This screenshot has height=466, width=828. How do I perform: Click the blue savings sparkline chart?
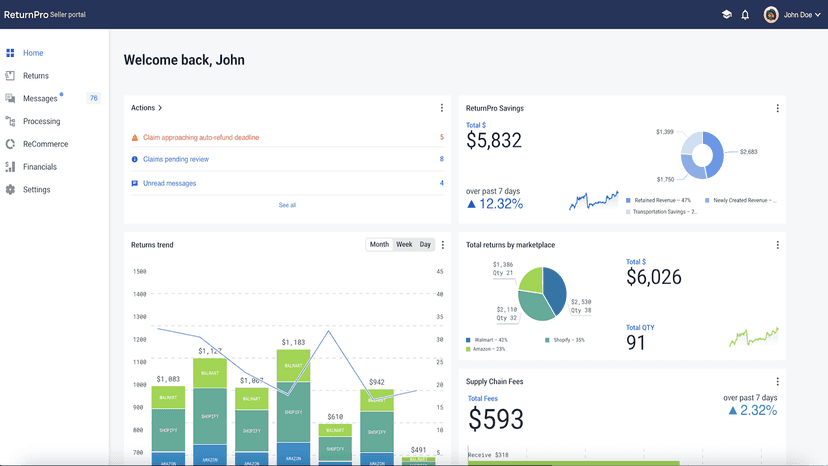point(594,200)
